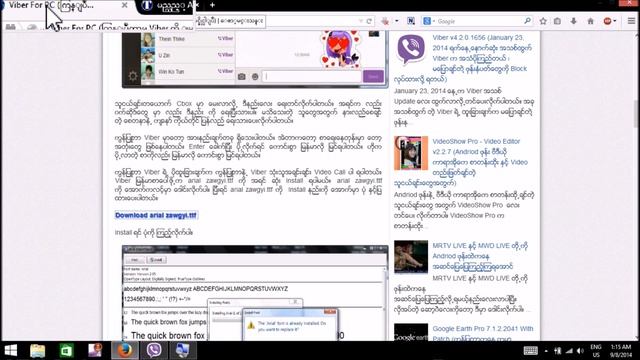Switch to Firefox in the taskbar
640x360 pixels.
click(125, 351)
